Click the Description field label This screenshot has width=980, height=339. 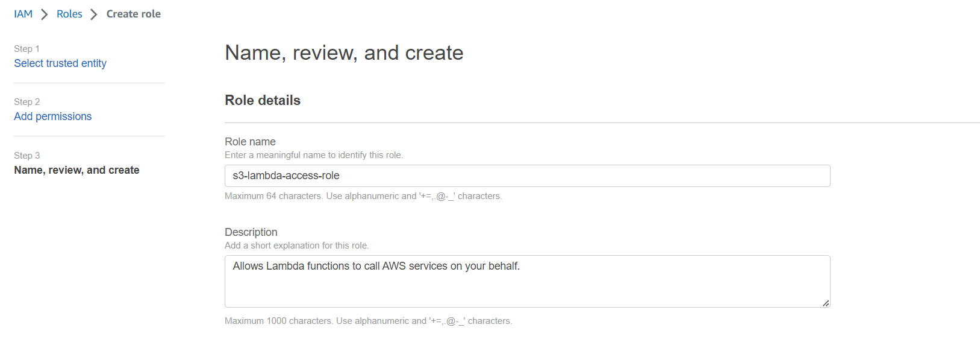click(x=251, y=232)
